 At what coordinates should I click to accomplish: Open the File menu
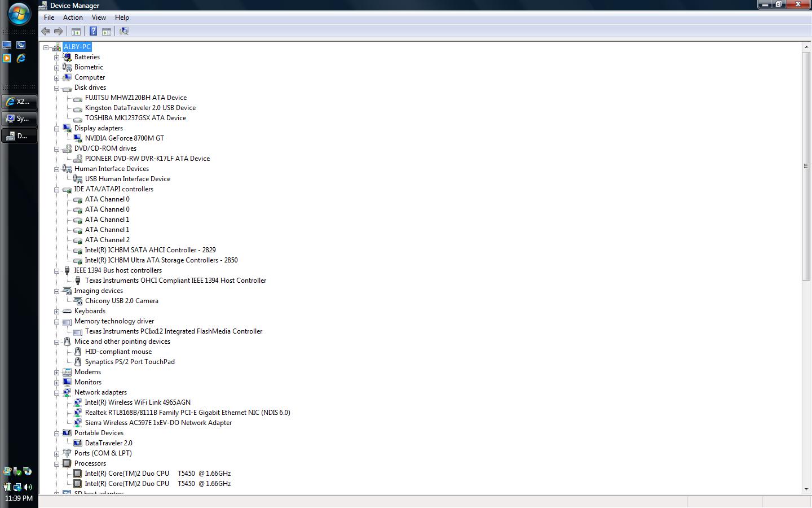pyautogui.click(x=49, y=17)
